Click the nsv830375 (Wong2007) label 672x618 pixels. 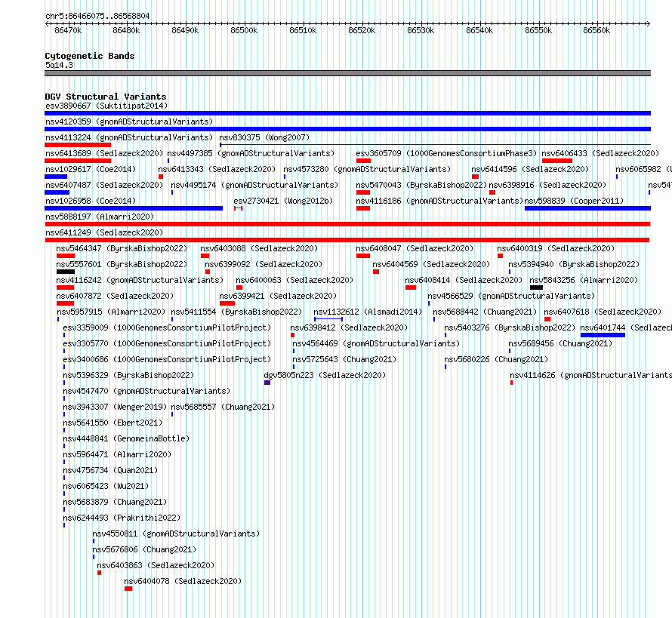point(264,137)
